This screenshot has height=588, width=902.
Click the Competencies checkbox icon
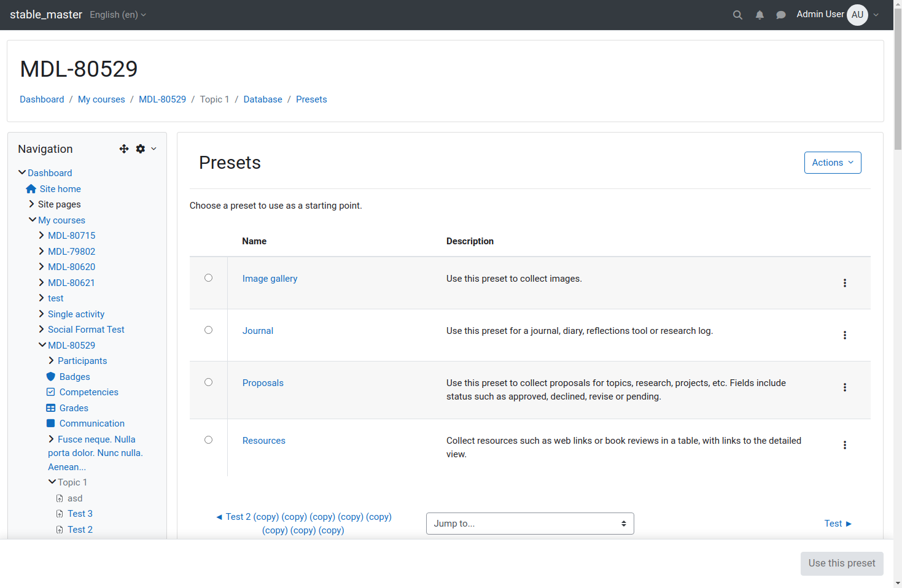tap(51, 392)
